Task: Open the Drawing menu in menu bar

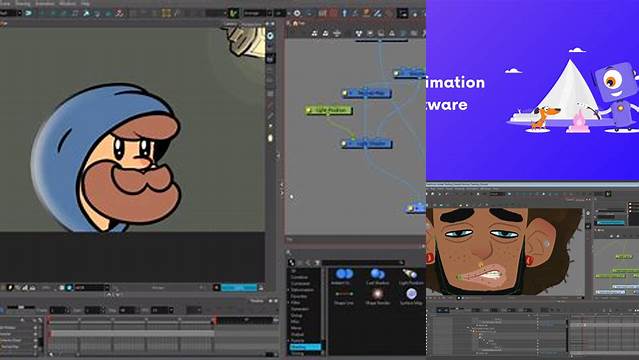Action: tap(22, 3)
